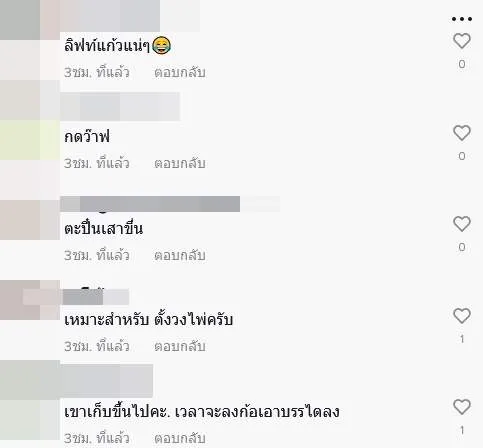Like the comment 'ตะปีนเสาขึ้น'
Viewport: 483px width, 448px height.
click(462, 224)
